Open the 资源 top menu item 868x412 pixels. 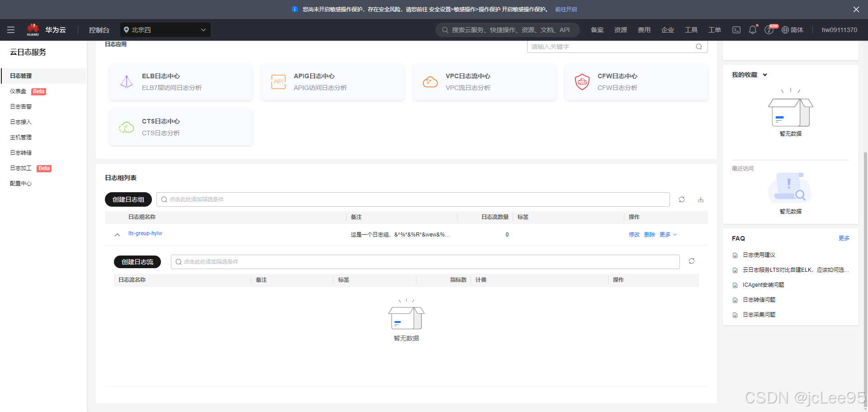621,30
